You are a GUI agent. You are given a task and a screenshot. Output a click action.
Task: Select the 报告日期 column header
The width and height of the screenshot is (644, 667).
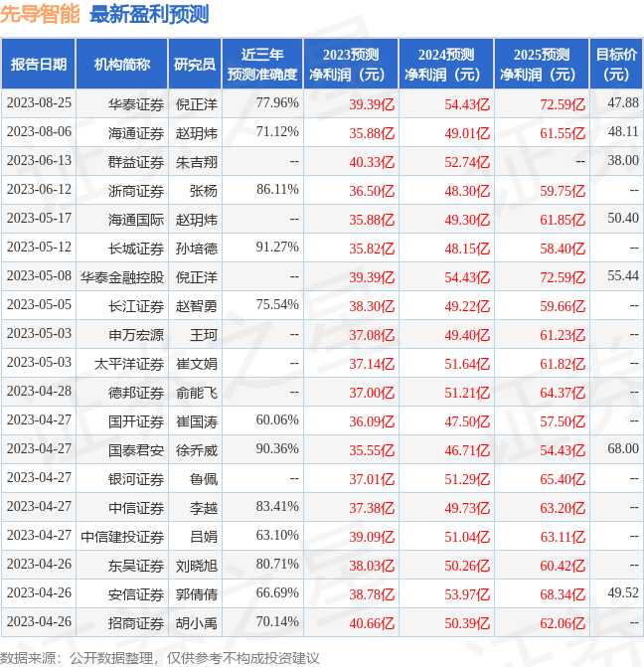[x=39, y=65]
